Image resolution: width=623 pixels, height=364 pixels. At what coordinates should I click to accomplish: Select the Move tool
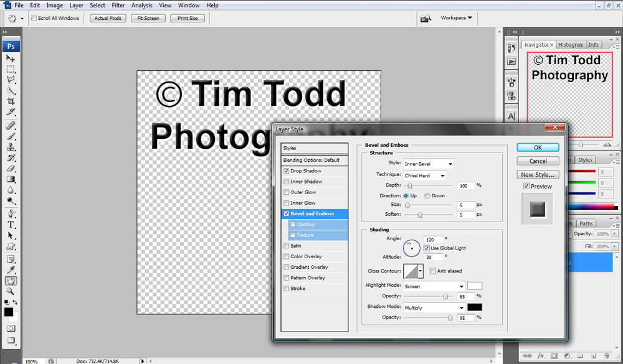click(x=11, y=58)
